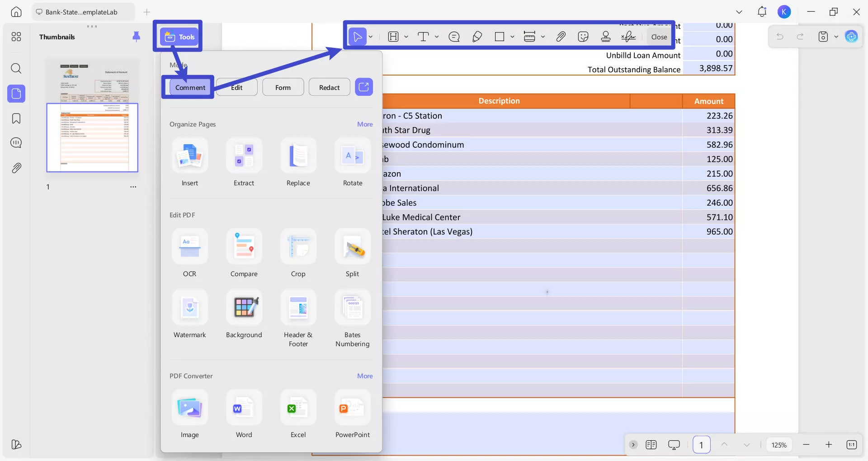Click the page number input field

pos(701,445)
